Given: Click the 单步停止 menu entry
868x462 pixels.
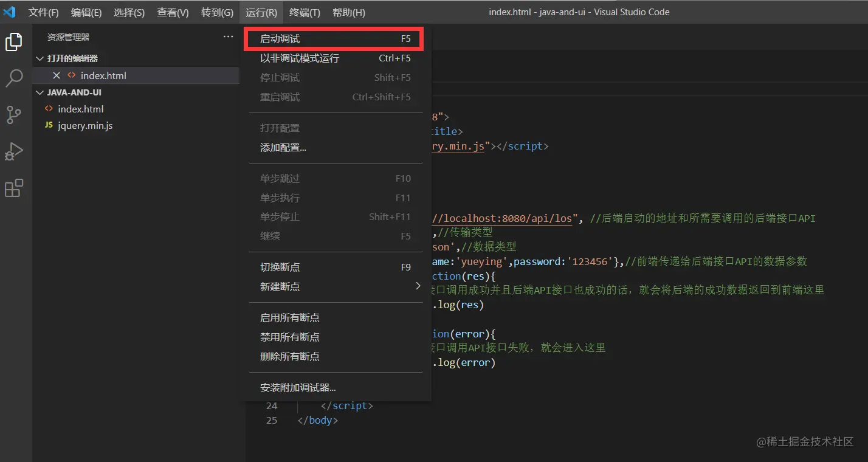Looking at the screenshot, I should [x=336, y=217].
